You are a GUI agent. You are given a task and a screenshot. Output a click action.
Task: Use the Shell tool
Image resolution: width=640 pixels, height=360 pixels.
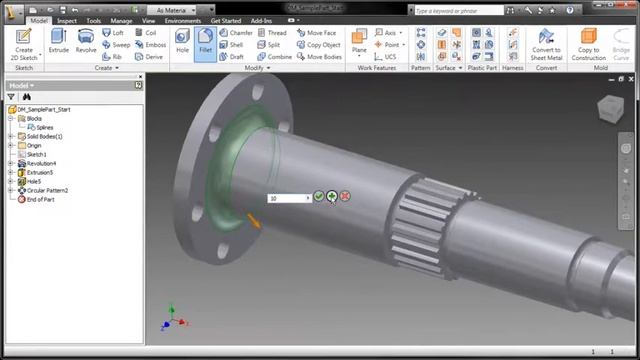pyautogui.click(x=231, y=44)
